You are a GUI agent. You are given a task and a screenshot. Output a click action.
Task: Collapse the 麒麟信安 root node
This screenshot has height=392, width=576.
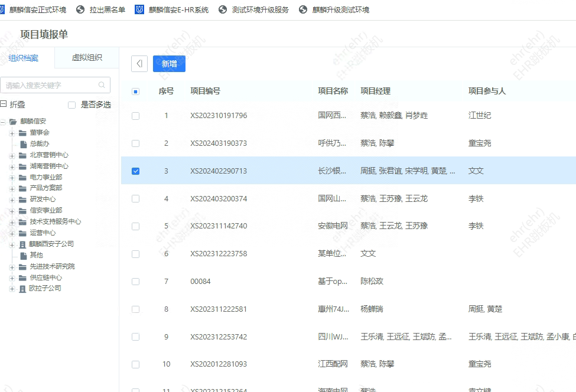pos(4,121)
